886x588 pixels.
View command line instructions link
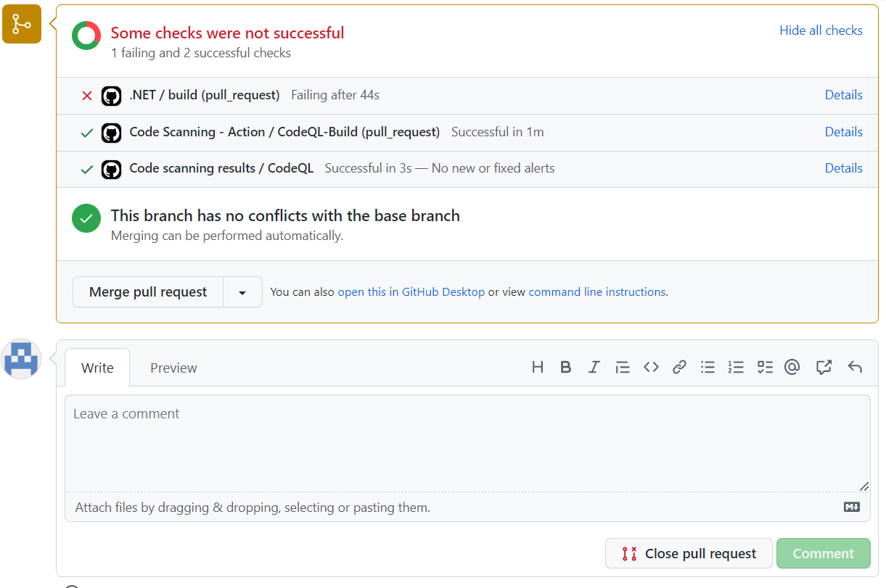pyautogui.click(x=597, y=292)
